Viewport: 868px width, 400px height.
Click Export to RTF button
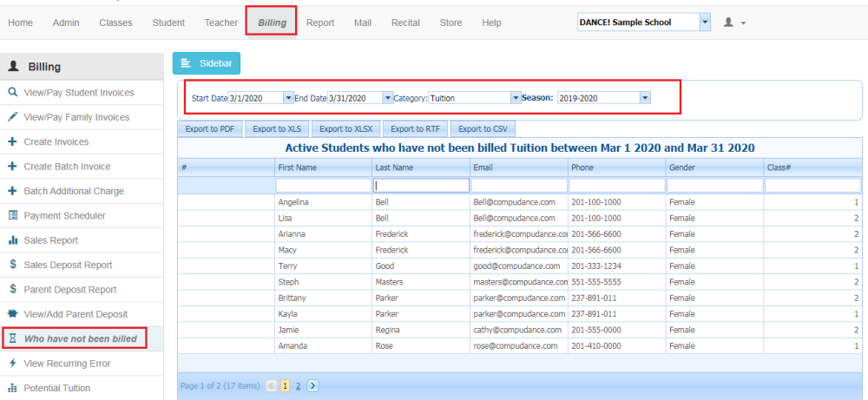(415, 129)
